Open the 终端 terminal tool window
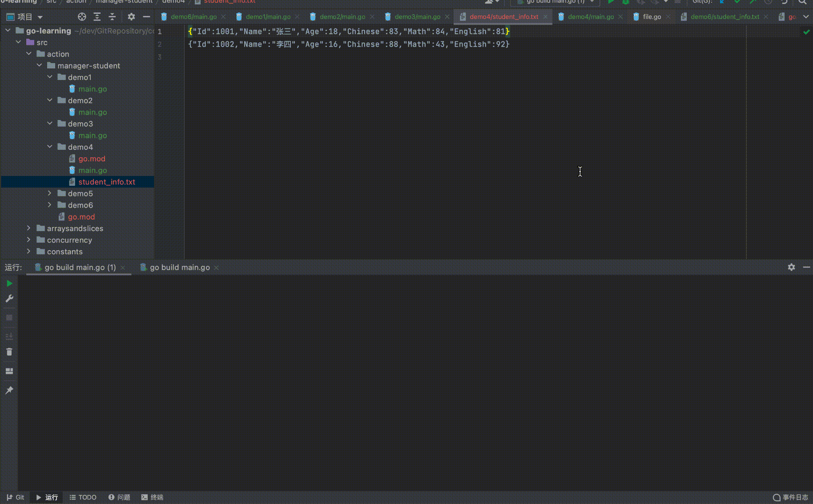Viewport: 813px width, 504px height. pos(152,497)
